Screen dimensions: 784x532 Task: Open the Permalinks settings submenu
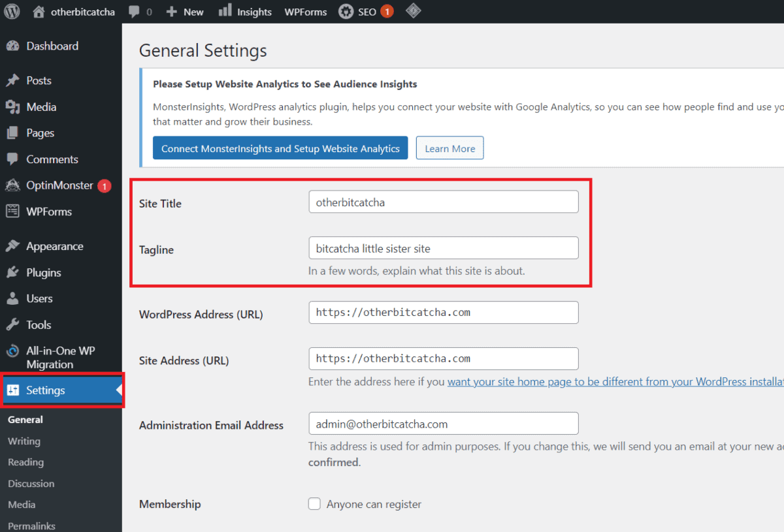(31, 525)
